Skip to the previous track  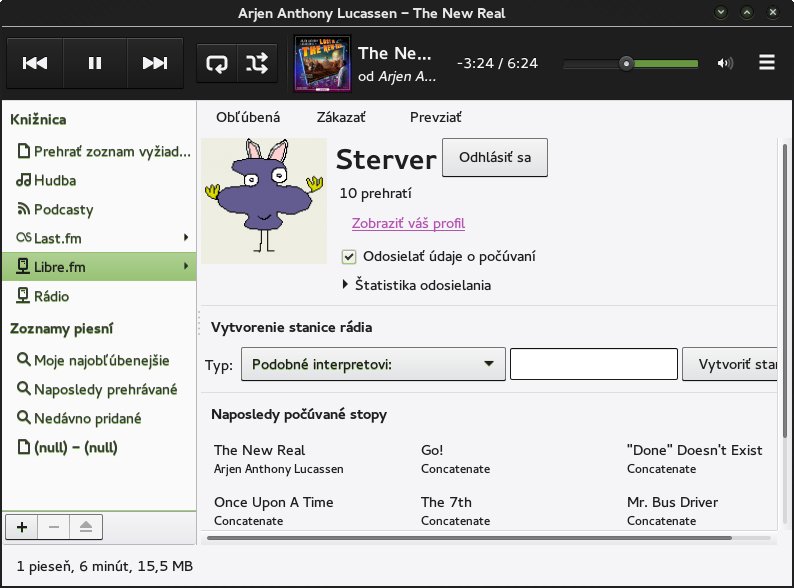(35, 63)
